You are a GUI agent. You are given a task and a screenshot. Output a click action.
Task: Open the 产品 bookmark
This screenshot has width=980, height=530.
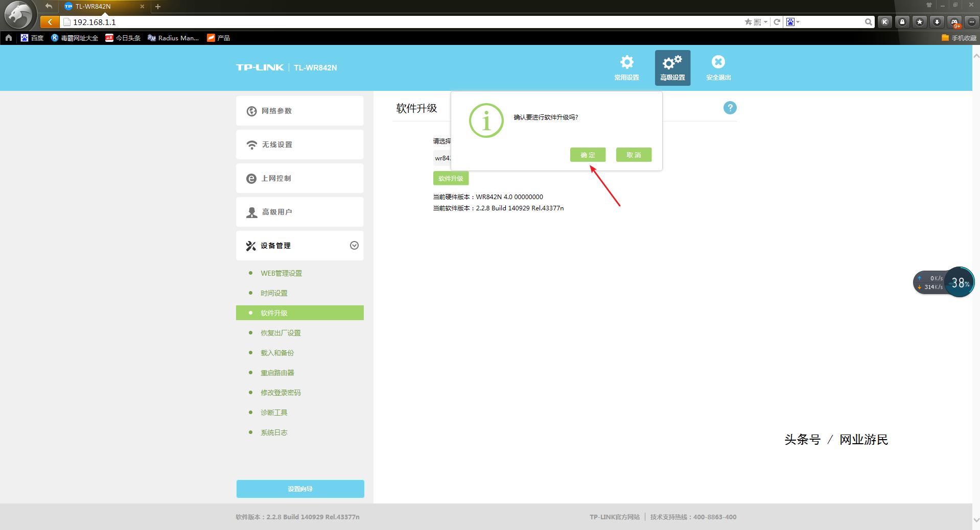219,38
